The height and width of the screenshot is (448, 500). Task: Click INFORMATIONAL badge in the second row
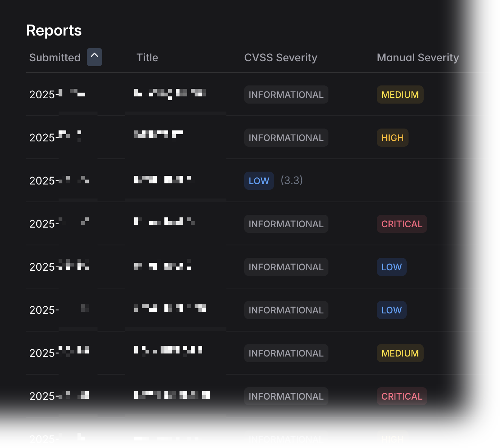tap(286, 138)
